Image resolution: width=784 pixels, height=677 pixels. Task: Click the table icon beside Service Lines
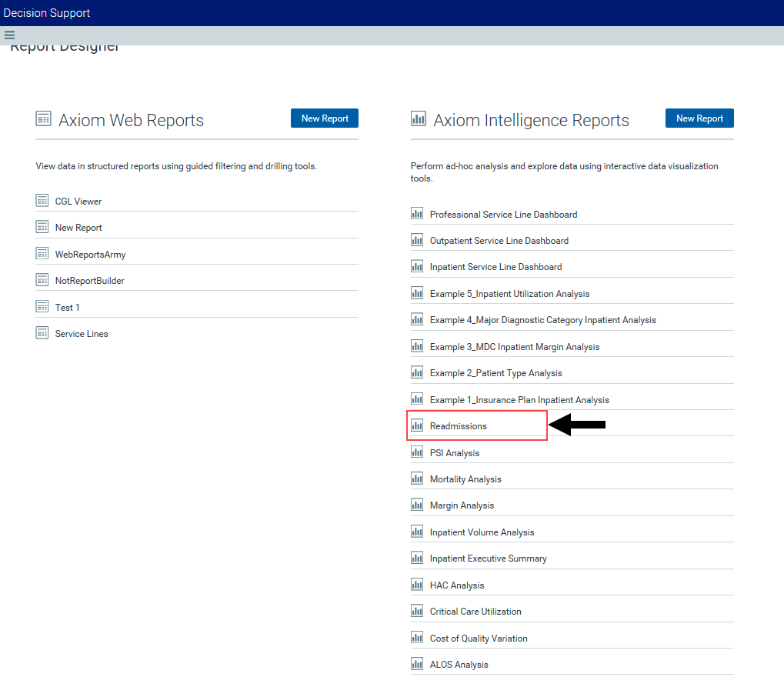(x=42, y=333)
